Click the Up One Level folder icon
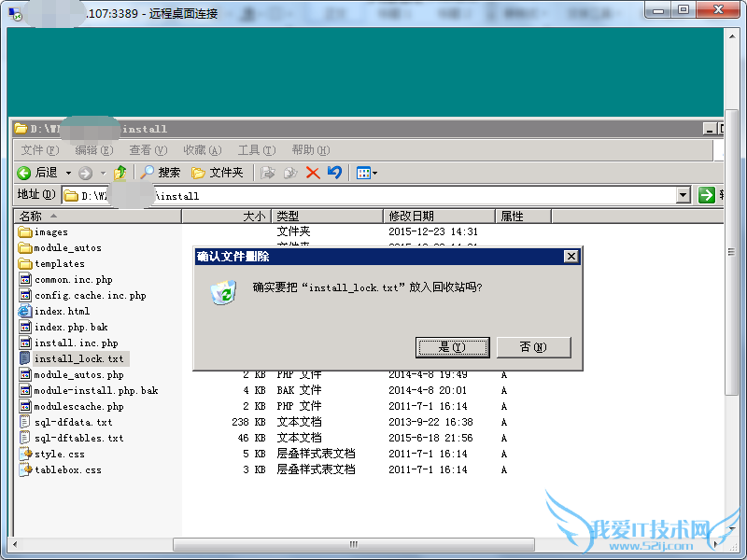This screenshot has width=747, height=560. [x=118, y=172]
